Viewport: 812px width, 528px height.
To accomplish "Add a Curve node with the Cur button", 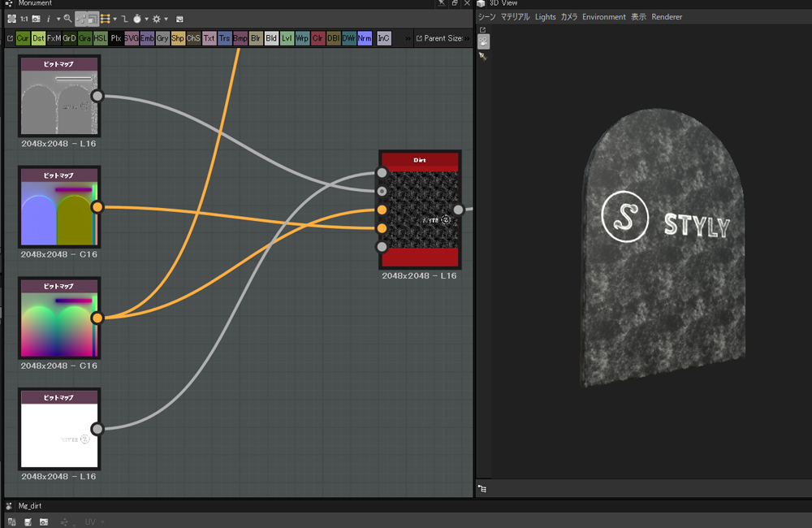I will [23, 38].
